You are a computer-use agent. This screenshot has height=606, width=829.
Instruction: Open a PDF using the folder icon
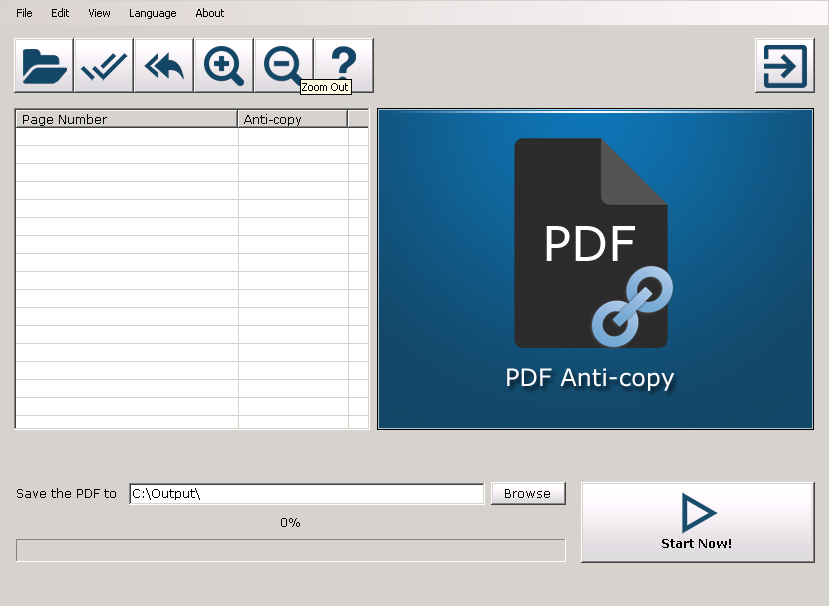41,65
